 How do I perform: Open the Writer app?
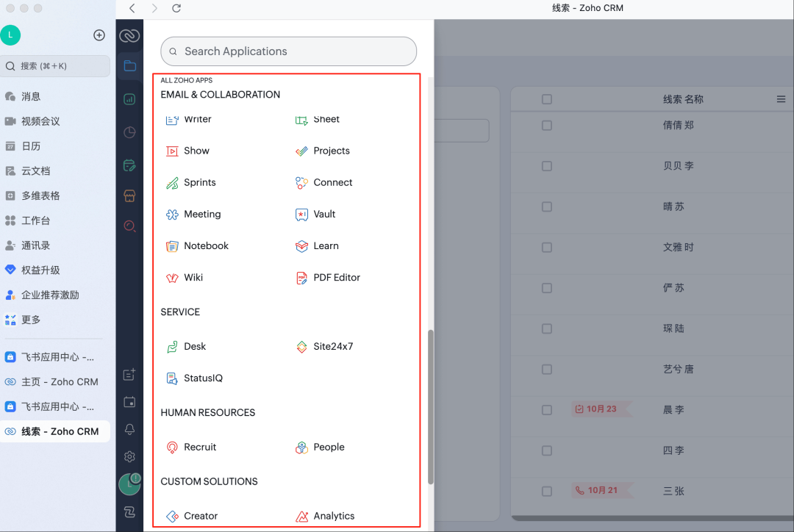tap(188, 119)
